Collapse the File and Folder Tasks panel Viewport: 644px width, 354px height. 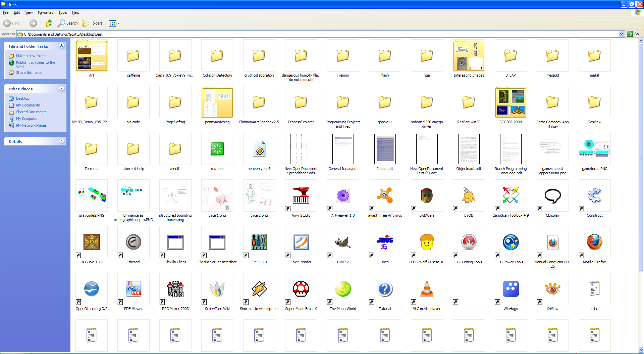[x=61, y=46]
